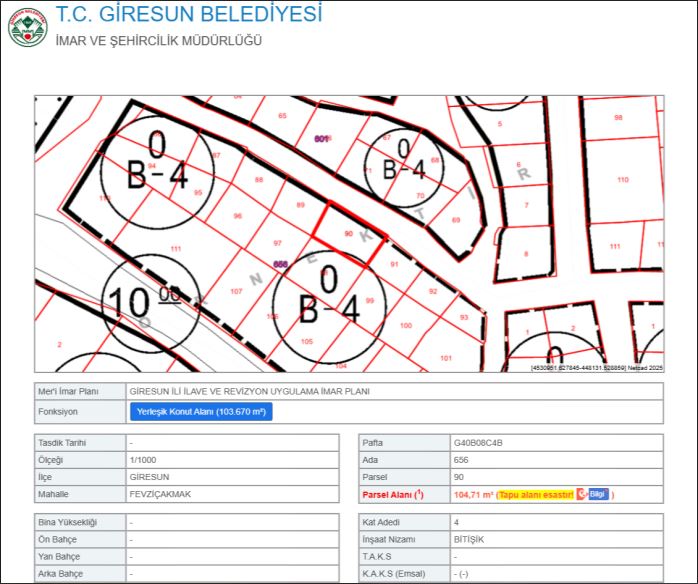Click the BİTİŞİK construction order value
Viewport: 698px width, 584px height.
(469, 539)
